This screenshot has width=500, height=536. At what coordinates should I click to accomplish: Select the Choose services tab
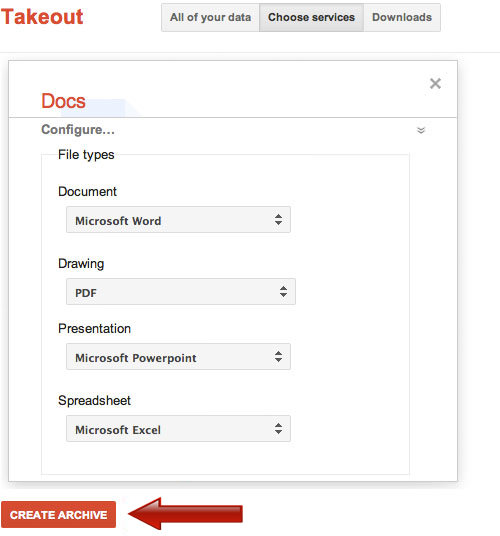[311, 17]
